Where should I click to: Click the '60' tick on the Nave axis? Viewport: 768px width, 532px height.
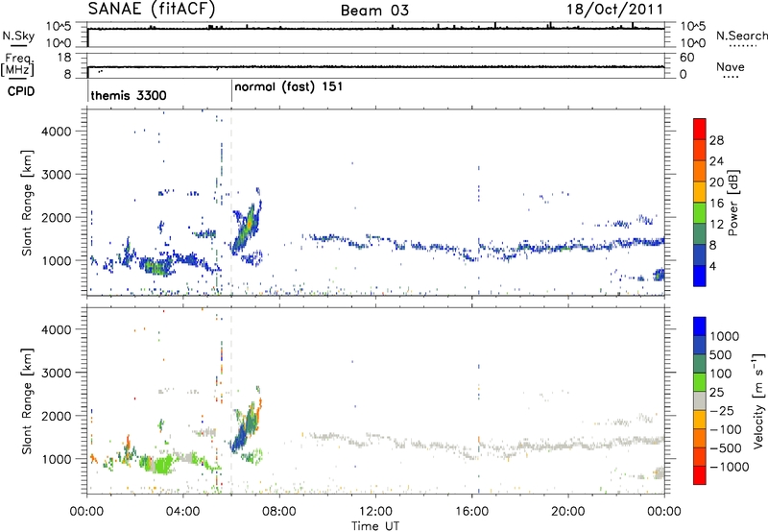click(686, 58)
